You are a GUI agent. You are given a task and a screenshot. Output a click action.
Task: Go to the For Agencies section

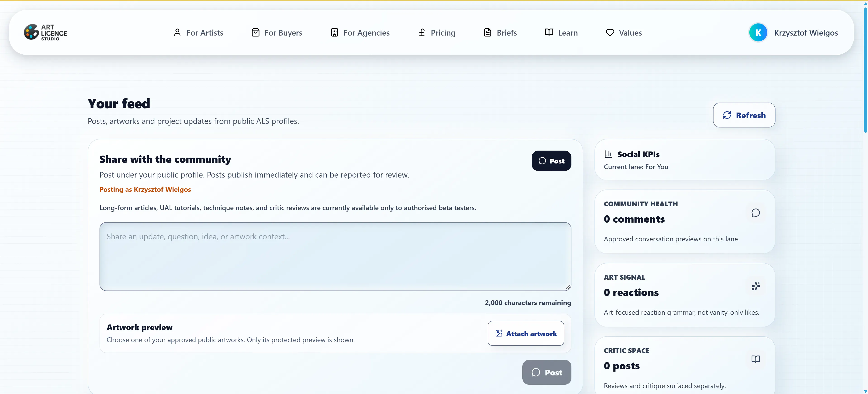pyautogui.click(x=360, y=32)
